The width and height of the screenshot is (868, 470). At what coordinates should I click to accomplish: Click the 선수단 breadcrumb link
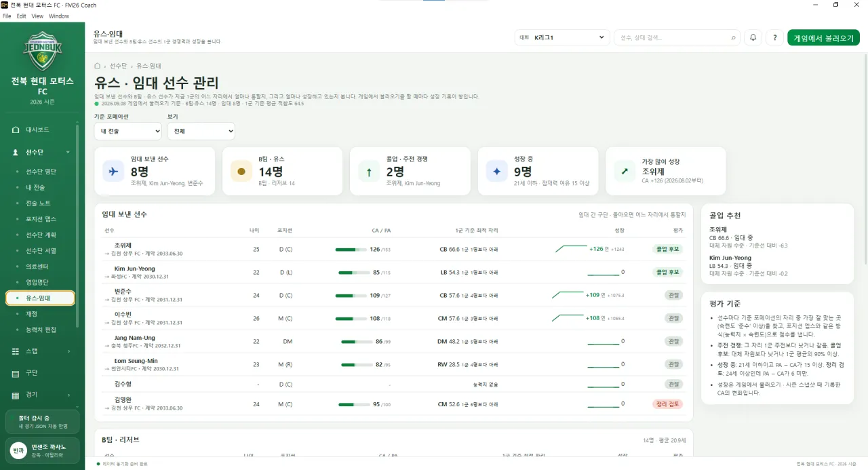pyautogui.click(x=118, y=66)
